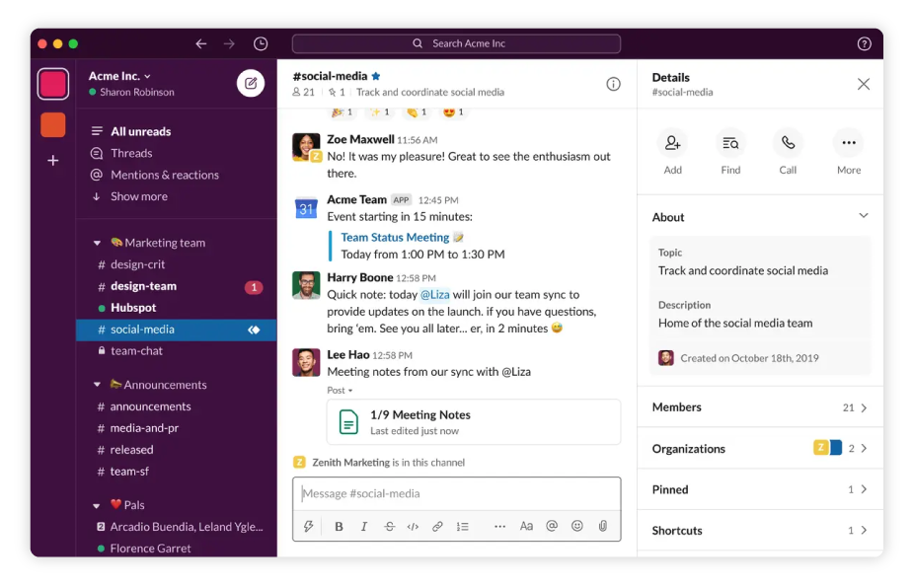913x588 pixels.
Task: Open Acme Inc. workspace menu
Action: (119, 76)
